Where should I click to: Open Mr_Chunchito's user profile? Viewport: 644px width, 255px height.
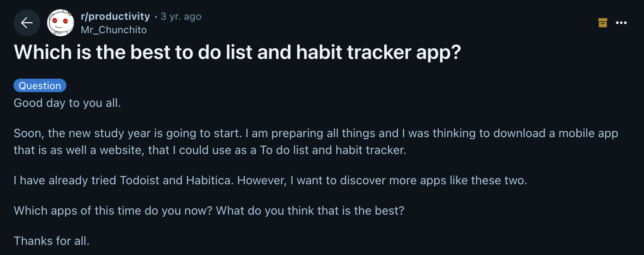click(113, 29)
